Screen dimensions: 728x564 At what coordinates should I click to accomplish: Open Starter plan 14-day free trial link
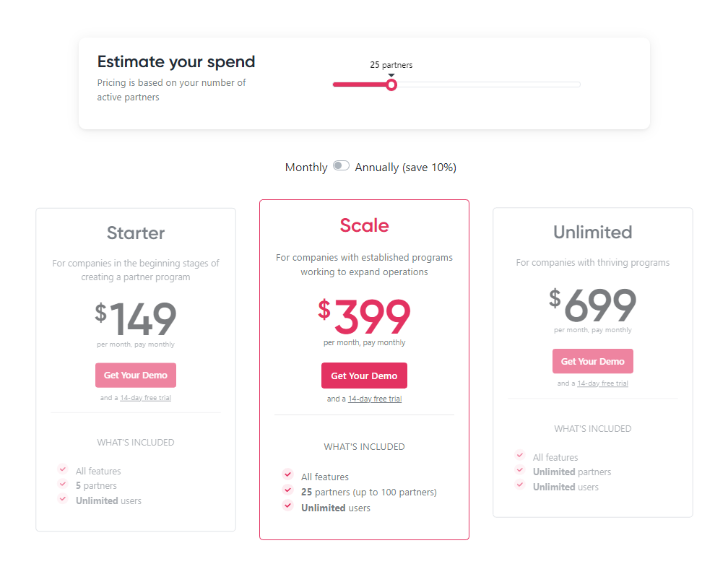click(145, 398)
